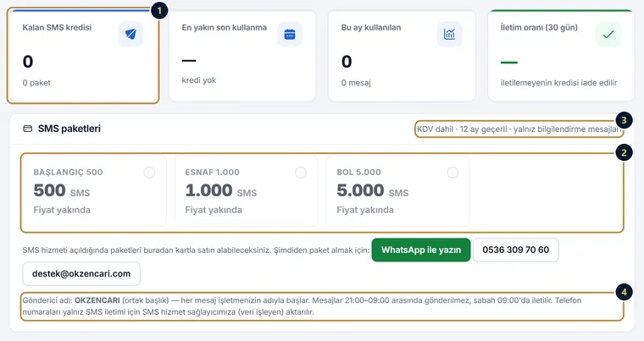Click the 'kredi yok' text
Screen dimensions: 644x341
pyautogui.click(x=199, y=80)
